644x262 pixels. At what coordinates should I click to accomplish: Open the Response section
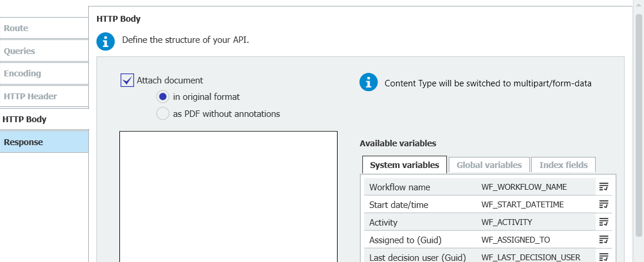pyautogui.click(x=44, y=142)
